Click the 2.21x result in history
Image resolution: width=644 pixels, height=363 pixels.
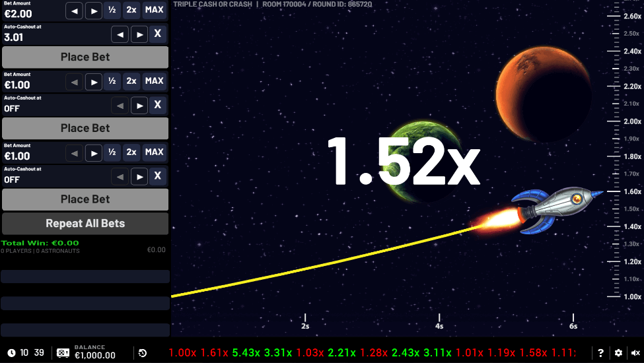tap(341, 352)
